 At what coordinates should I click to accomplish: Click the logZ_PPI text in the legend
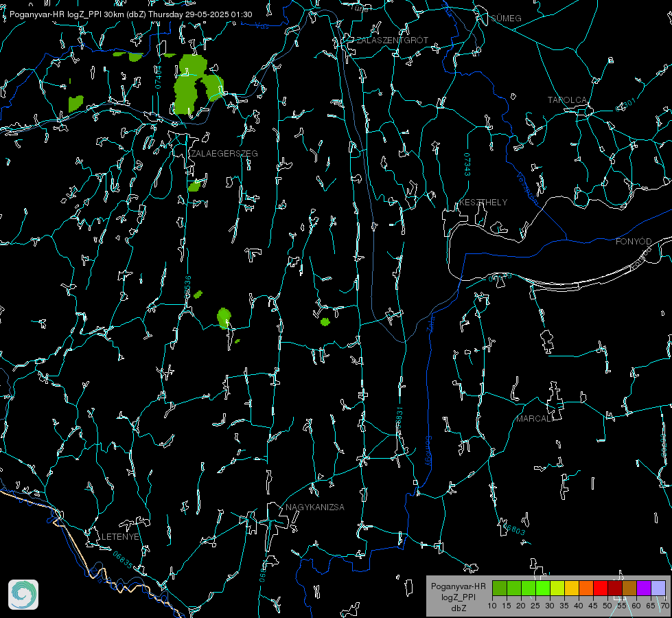click(x=458, y=597)
